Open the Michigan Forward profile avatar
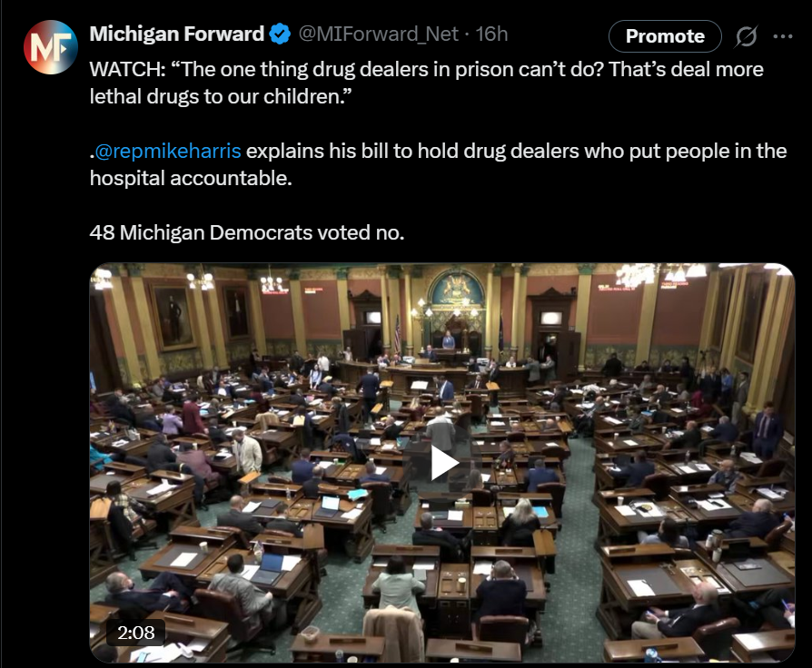The height and width of the screenshot is (668, 812). (51, 47)
